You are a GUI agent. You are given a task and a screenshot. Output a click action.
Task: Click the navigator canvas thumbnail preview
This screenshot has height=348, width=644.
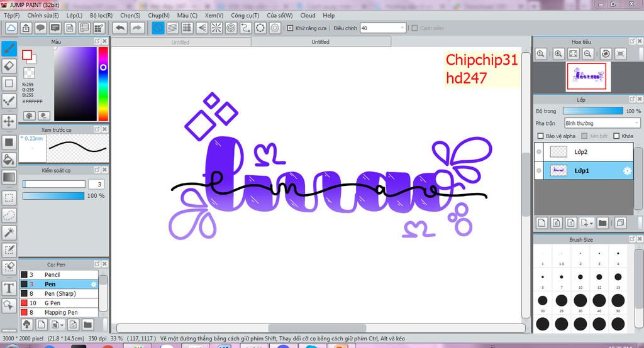[x=587, y=77]
